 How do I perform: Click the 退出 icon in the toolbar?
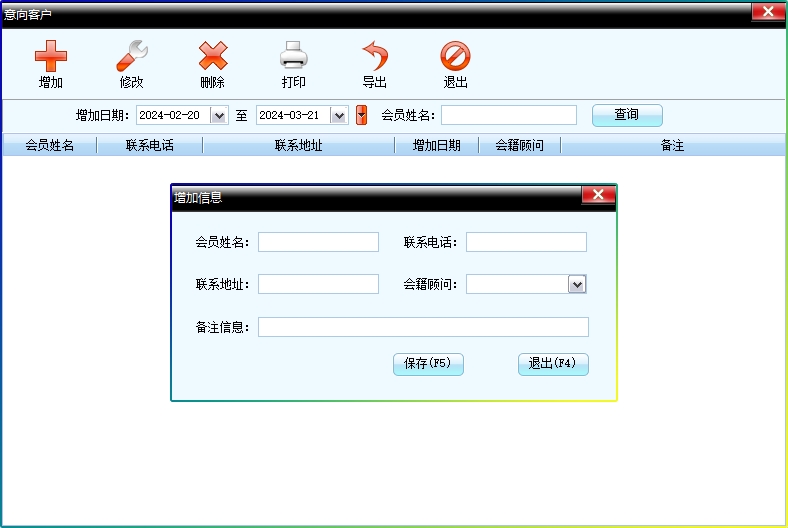pyautogui.click(x=455, y=56)
